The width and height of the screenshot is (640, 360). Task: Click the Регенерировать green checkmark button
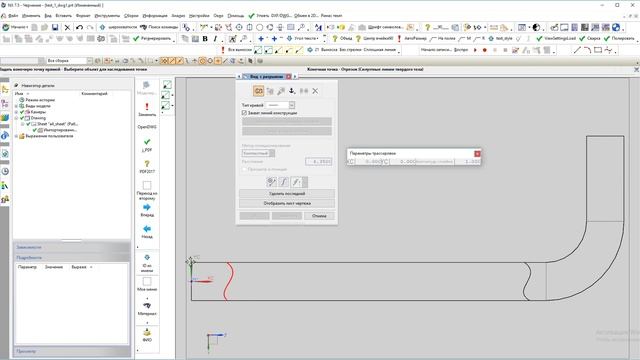pyautogui.click(x=152, y=38)
